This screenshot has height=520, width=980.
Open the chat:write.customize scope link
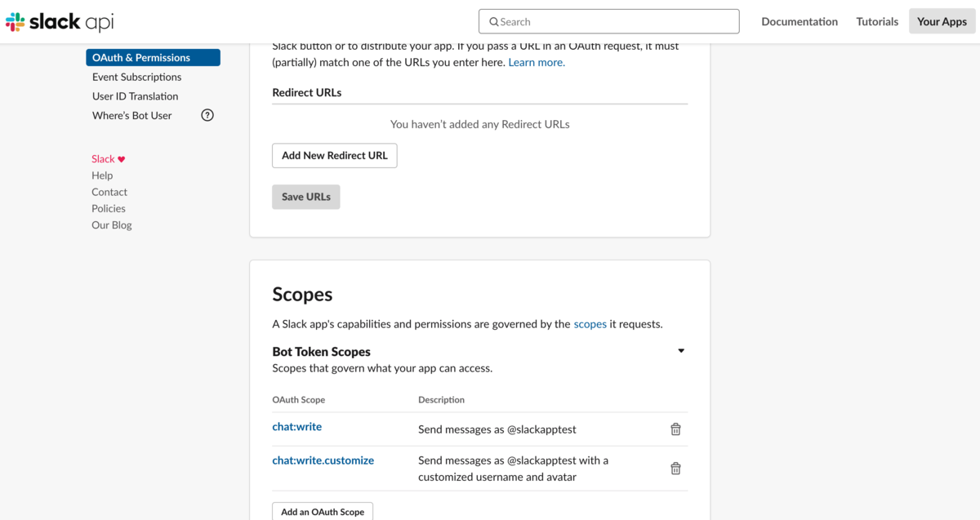pos(323,460)
